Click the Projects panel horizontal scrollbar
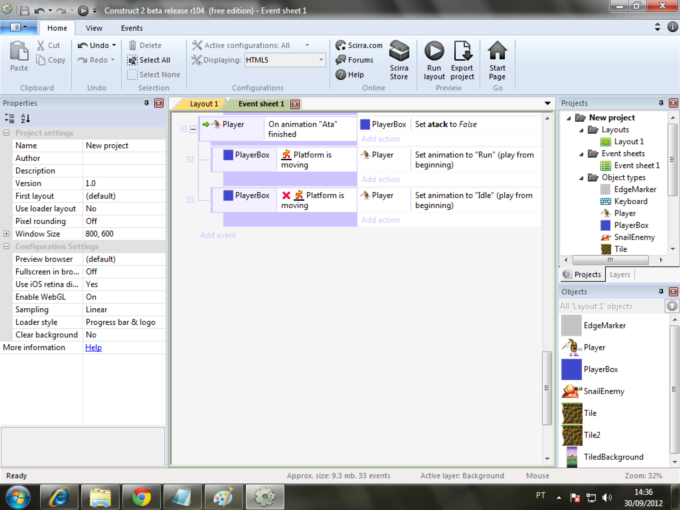Image resolution: width=680 pixels, height=510 pixels. pos(610,260)
